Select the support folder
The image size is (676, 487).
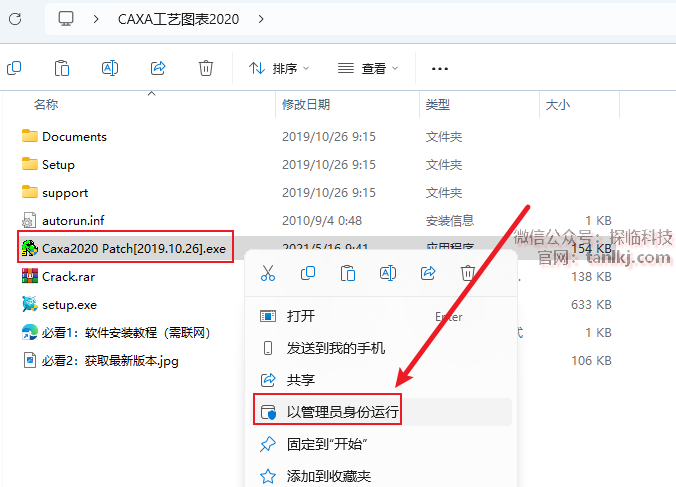tap(65, 193)
